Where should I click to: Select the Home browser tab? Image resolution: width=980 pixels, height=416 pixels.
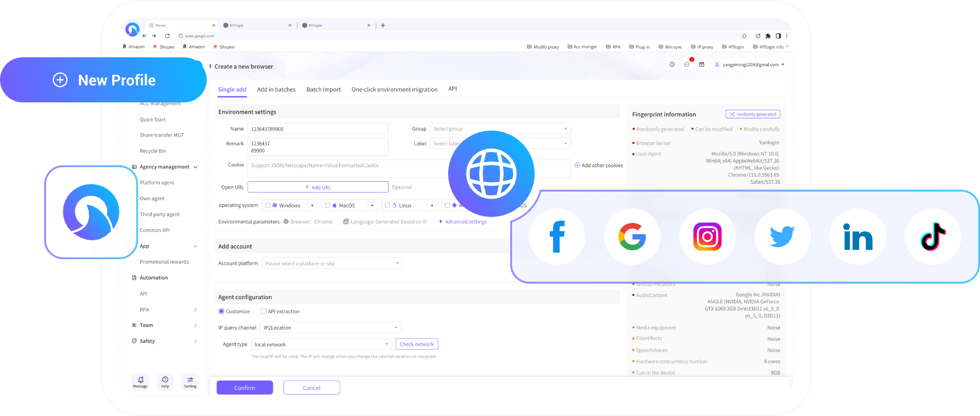click(x=182, y=25)
